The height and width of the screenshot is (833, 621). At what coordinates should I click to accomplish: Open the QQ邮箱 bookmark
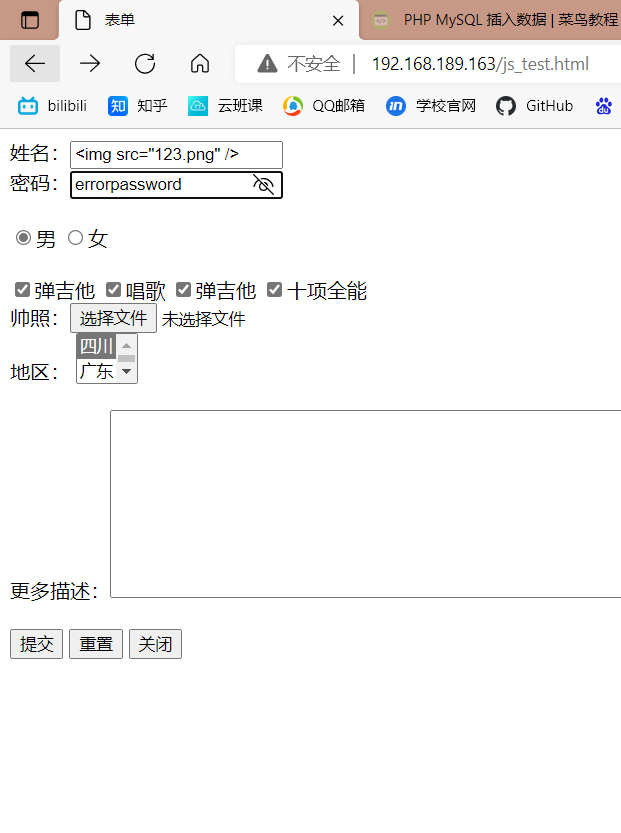(324, 106)
